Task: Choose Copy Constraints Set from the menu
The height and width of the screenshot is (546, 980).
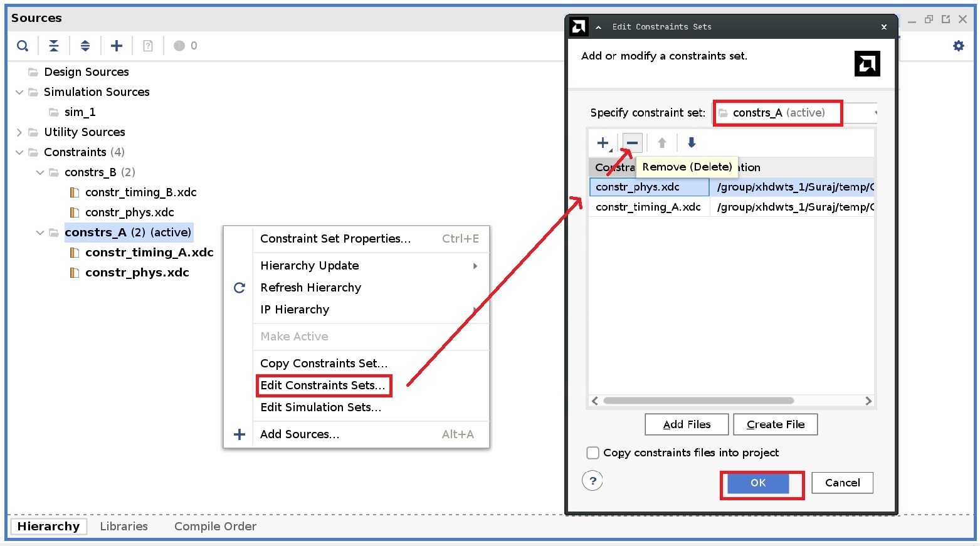Action: [324, 363]
